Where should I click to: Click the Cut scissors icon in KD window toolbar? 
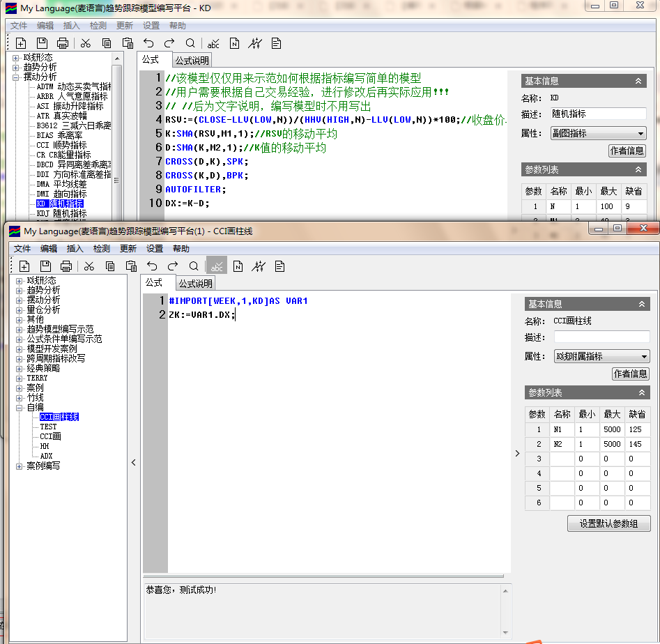pyautogui.click(x=85, y=43)
